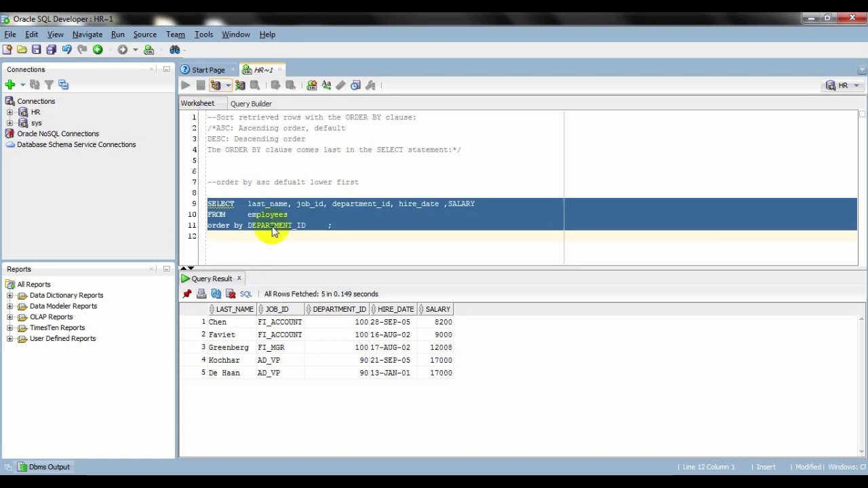Viewport: 868px width, 488px height.
Task: Refresh the Connections panel
Action: 35,85
